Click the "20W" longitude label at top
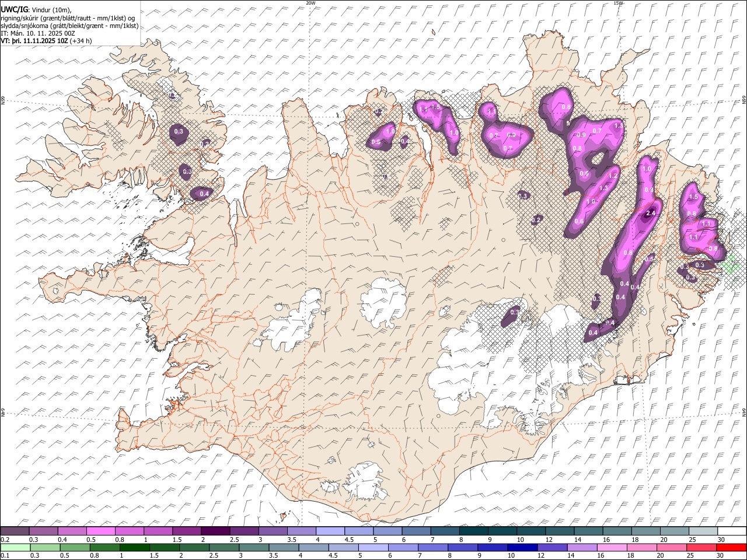 (x=311, y=3)
